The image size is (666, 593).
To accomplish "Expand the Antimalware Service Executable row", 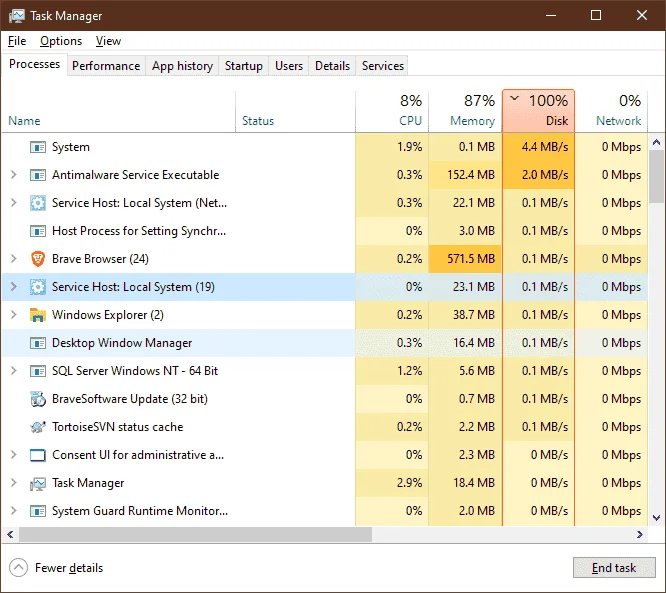I will coord(14,175).
